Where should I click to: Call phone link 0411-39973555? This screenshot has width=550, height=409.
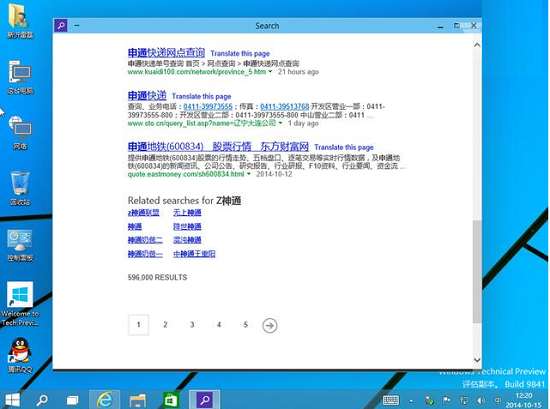[208, 106]
